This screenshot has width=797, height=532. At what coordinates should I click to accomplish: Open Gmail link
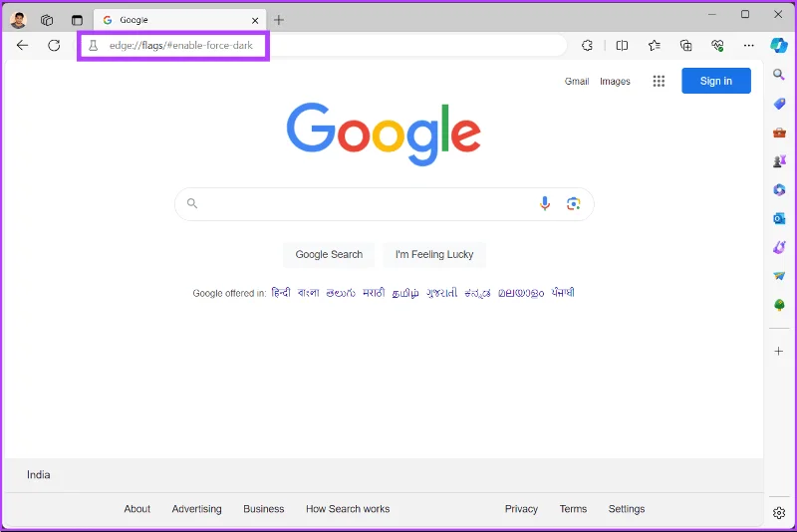(x=577, y=82)
